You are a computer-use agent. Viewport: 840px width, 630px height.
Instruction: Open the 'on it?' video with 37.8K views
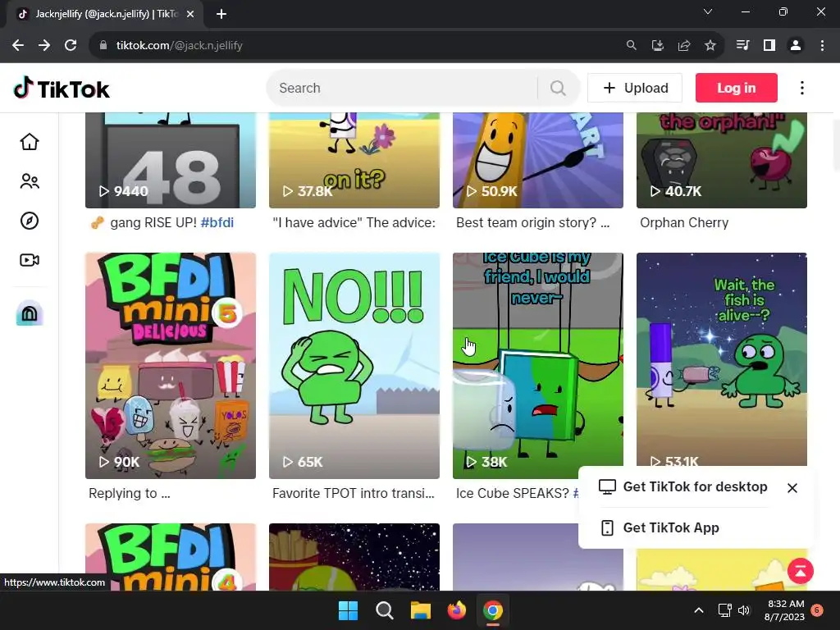tap(354, 160)
